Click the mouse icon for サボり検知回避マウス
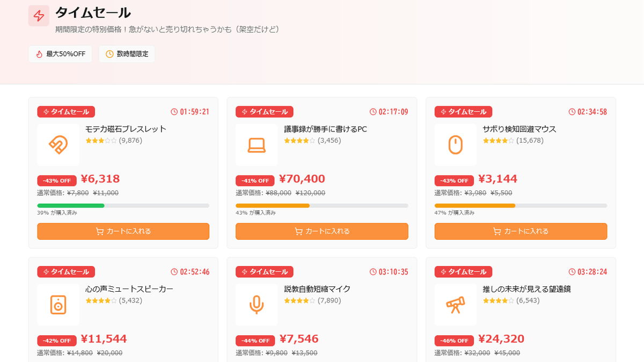 pyautogui.click(x=455, y=145)
